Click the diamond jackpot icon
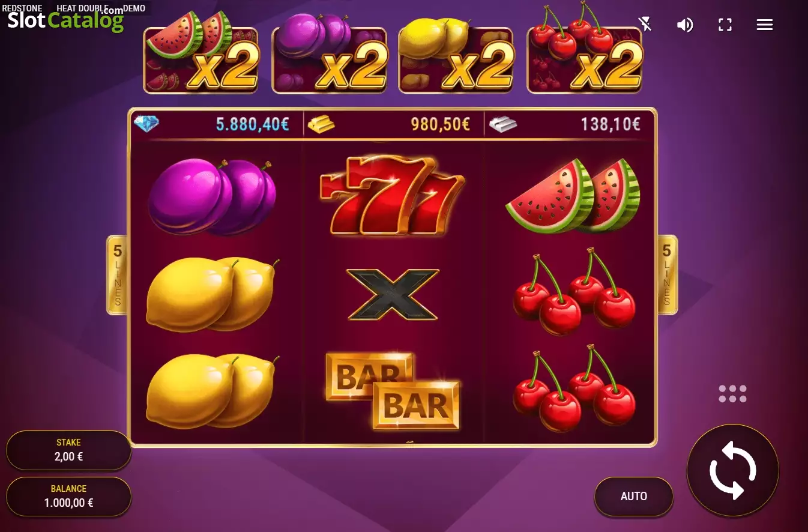The image size is (808, 532). (146, 124)
